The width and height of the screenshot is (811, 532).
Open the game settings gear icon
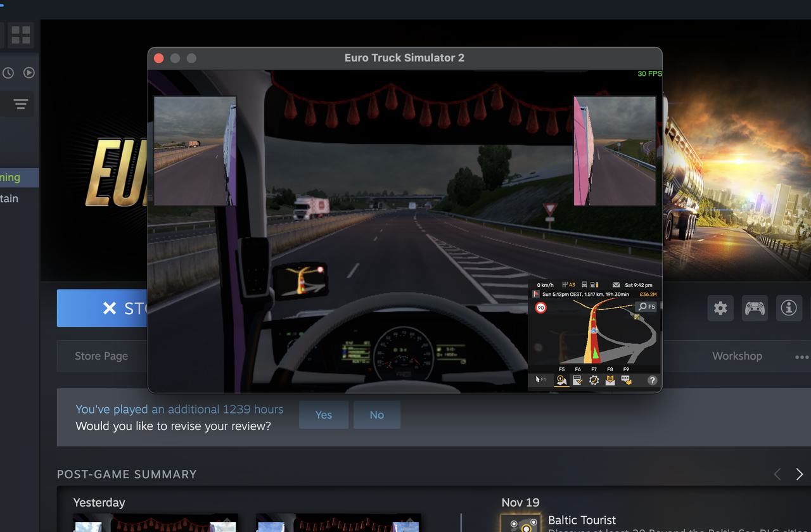point(720,308)
